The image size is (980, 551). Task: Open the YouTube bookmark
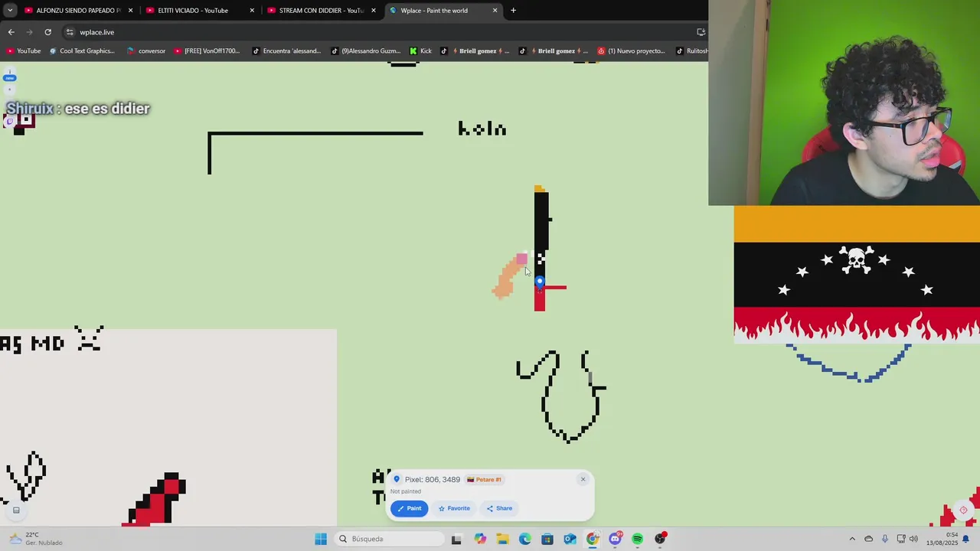23,51
